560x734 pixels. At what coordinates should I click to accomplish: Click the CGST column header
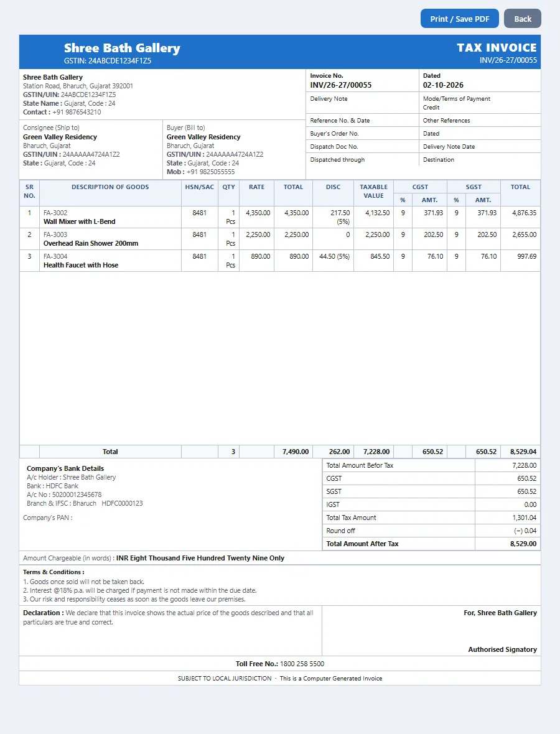[x=420, y=187]
